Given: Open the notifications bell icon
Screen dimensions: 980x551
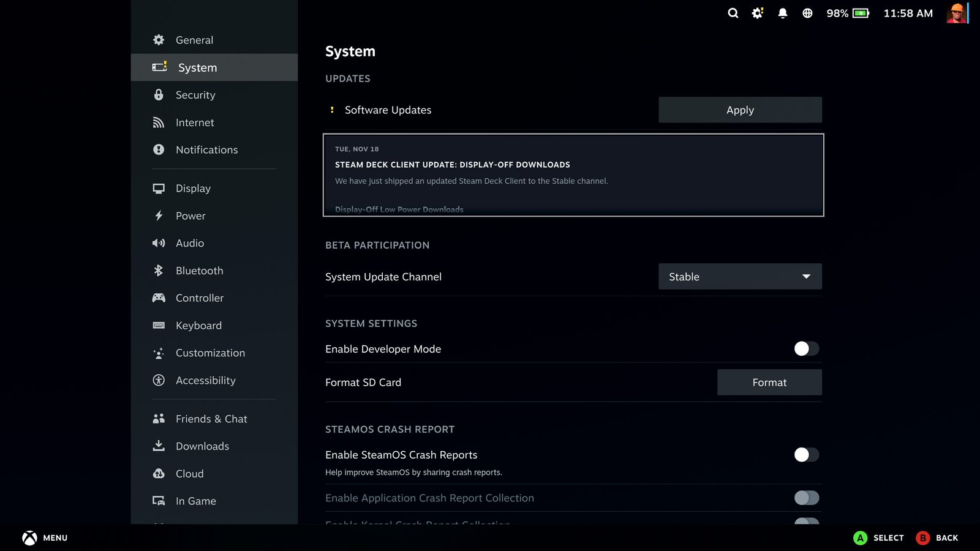Looking at the screenshot, I should (782, 13).
